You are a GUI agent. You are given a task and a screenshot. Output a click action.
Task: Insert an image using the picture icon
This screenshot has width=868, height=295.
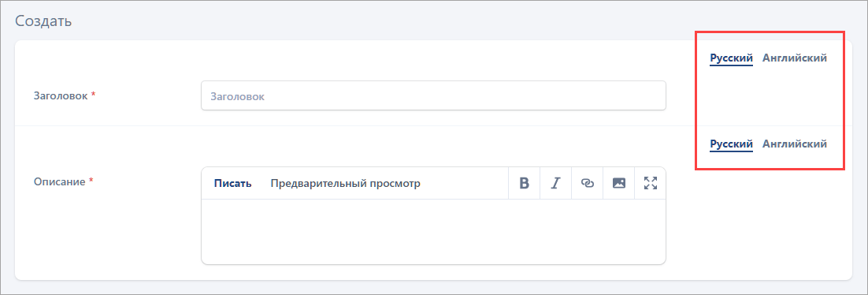(x=619, y=183)
